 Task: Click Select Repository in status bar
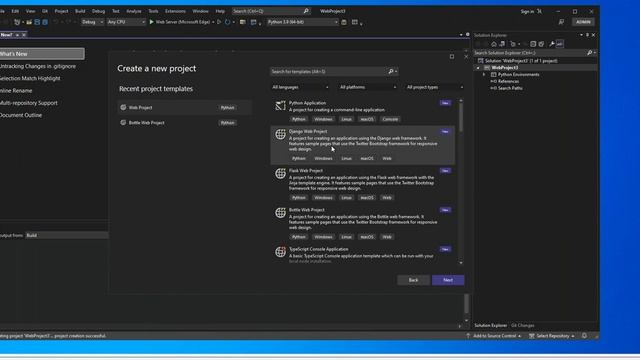[x=552, y=336]
